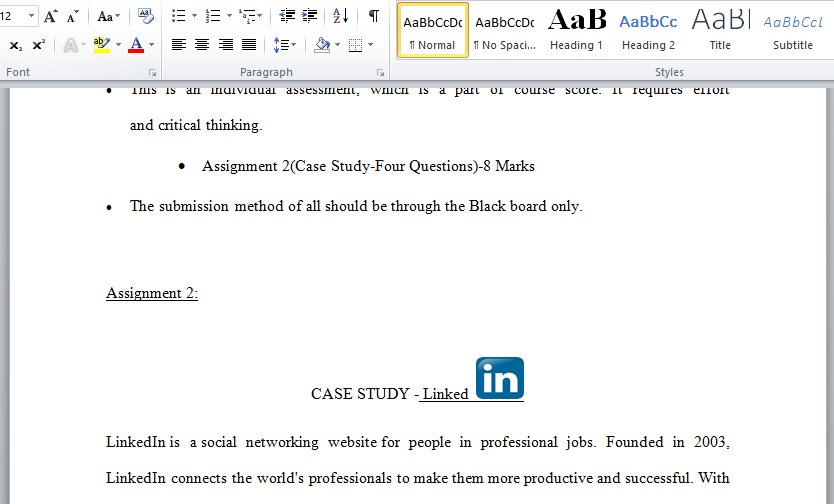834x504 pixels.
Task: Click the Multilevel List icon
Action: 251,16
